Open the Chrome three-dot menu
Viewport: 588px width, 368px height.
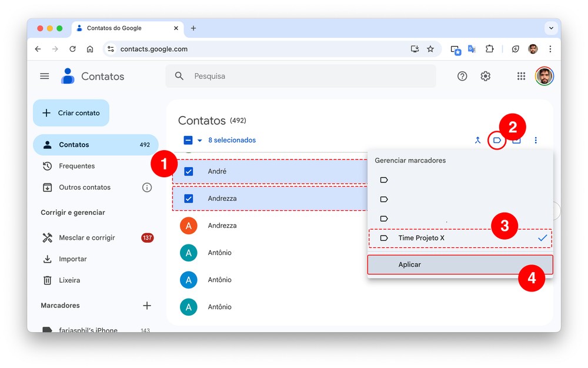point(550,49)
